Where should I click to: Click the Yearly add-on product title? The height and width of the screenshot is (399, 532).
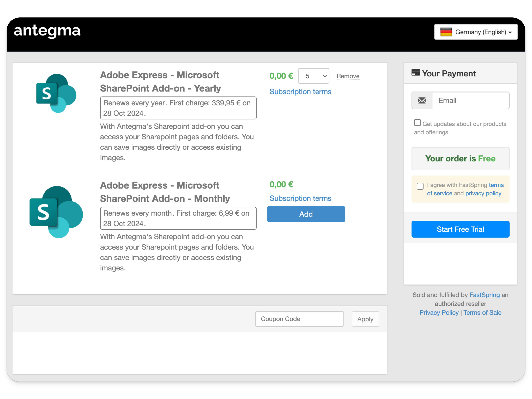coord(160,82)
